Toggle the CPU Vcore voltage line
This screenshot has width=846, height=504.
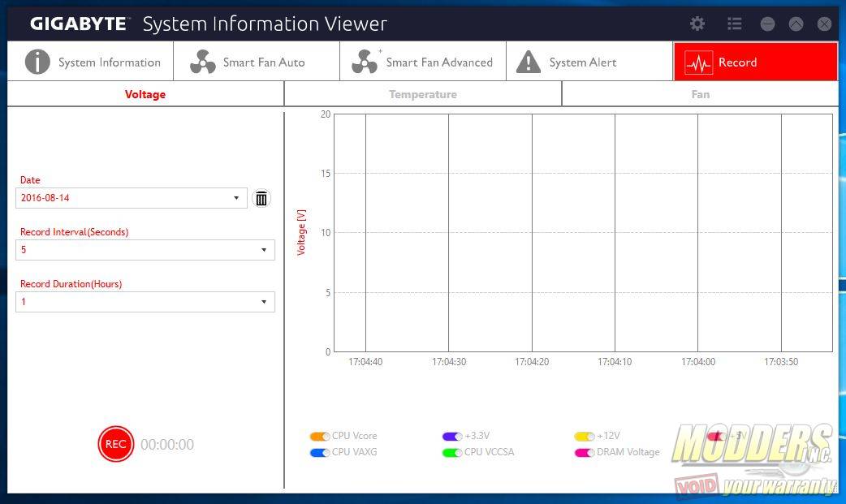(x=319, y=436)
